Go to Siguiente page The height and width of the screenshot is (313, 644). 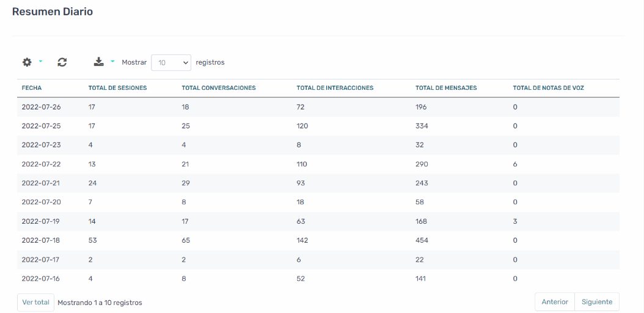coord(597,302)
